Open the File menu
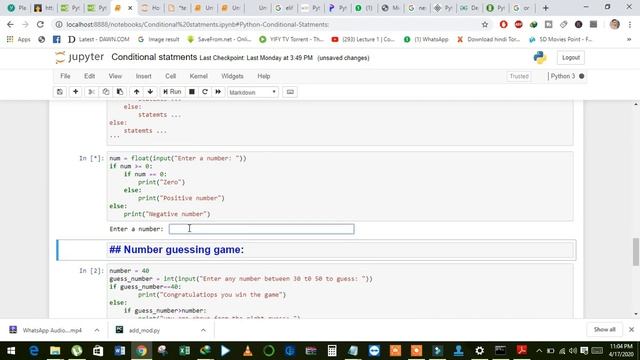Viewport: 640px width, 360px height. point(65,76)
